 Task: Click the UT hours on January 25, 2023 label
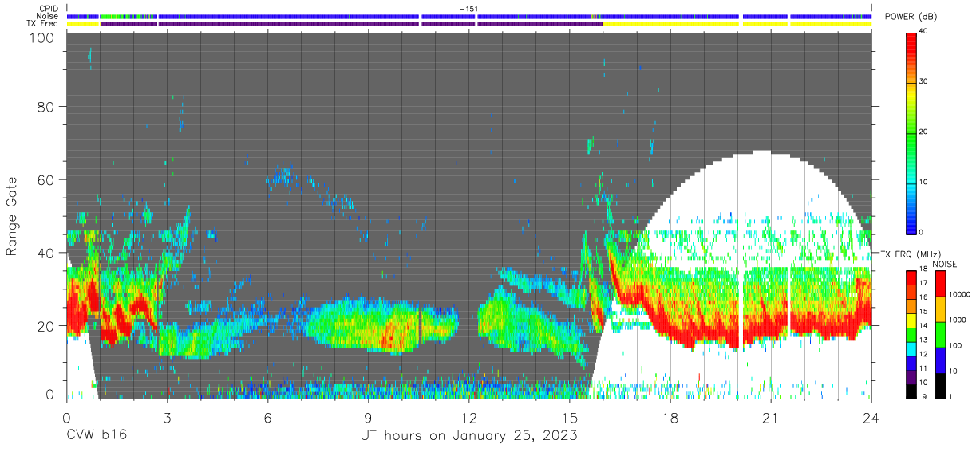[469, 435]
